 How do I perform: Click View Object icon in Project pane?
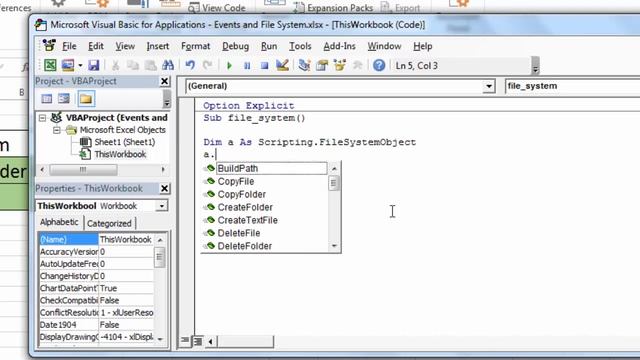click(x=64, y=98)
